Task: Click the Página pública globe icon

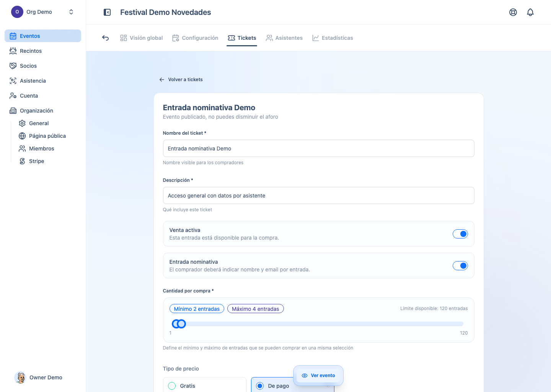Action: (x=22, y=136)
